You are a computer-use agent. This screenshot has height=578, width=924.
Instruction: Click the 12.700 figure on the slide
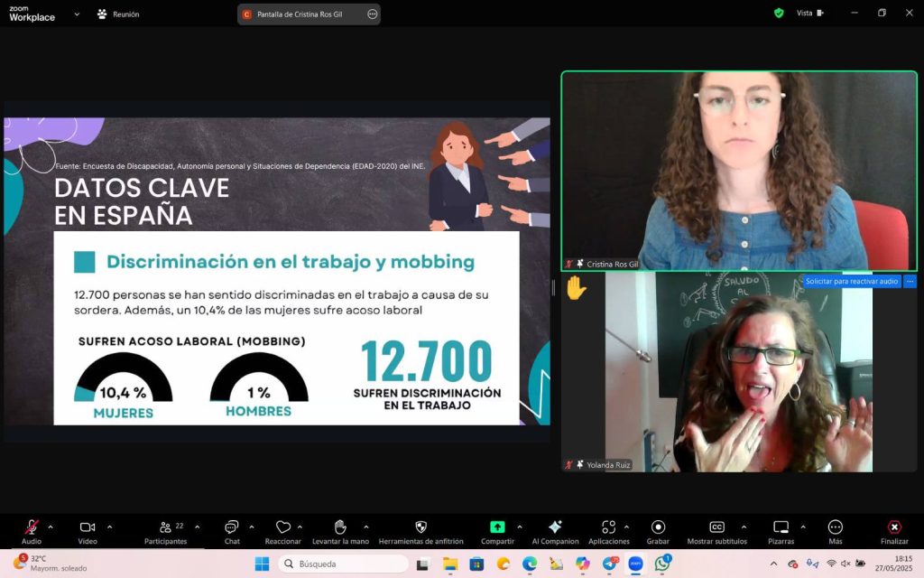[426, 361]
